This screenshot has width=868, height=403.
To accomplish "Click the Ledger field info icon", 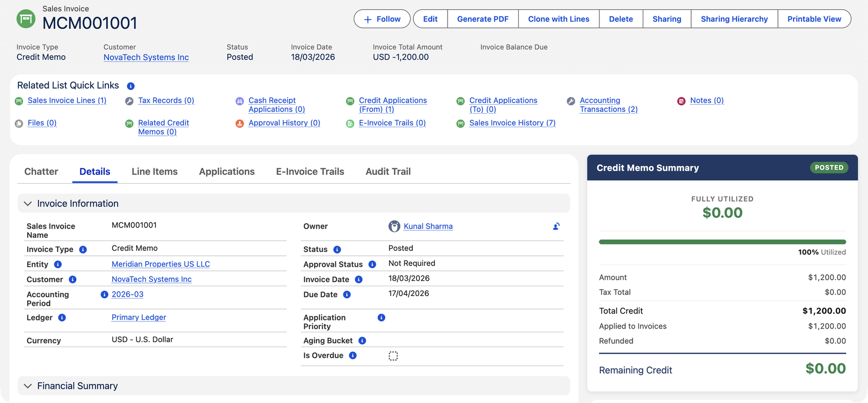I will (x=62, y=318).
